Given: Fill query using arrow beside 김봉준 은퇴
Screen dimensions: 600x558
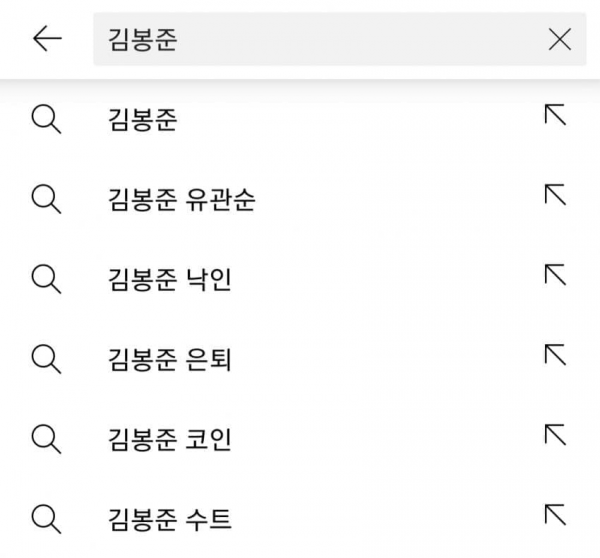Looking at the screenshot, I should (555, 354).
